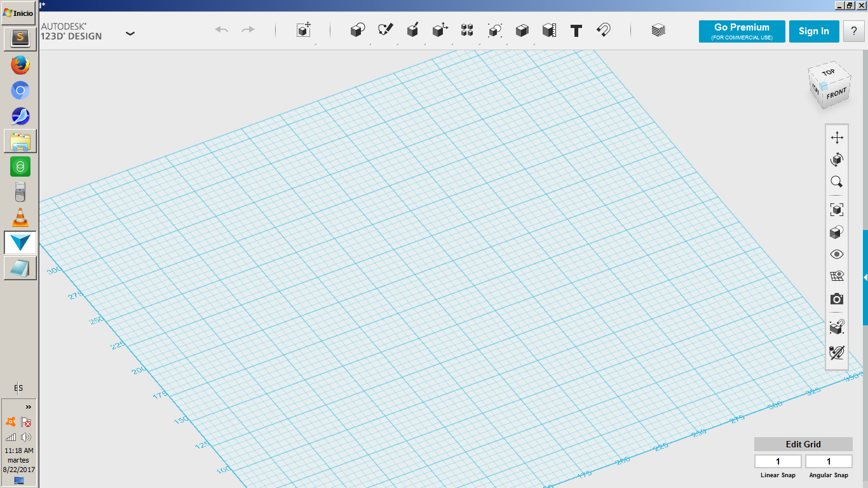Open the Combine tool

[522, 30]
